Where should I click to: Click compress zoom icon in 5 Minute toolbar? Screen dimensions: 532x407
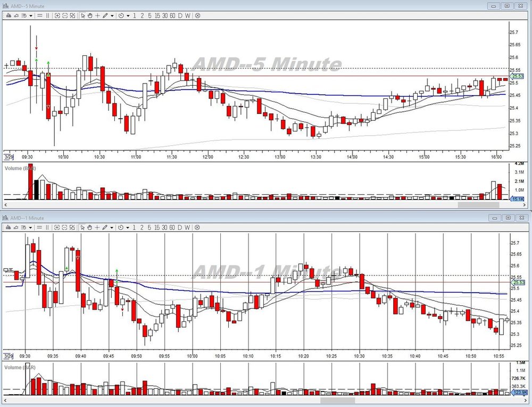64,15
